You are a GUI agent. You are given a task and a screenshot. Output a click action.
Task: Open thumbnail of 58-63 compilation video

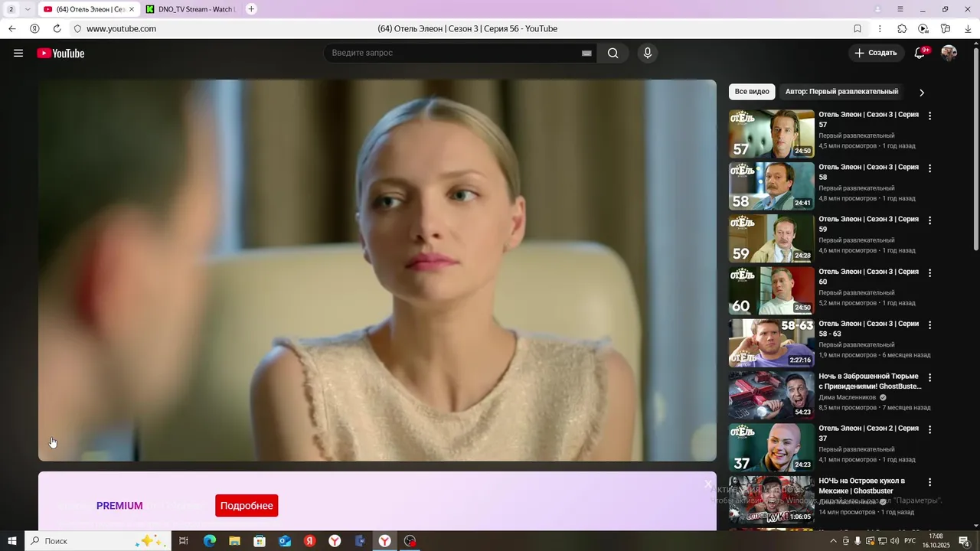coord(772,343)
